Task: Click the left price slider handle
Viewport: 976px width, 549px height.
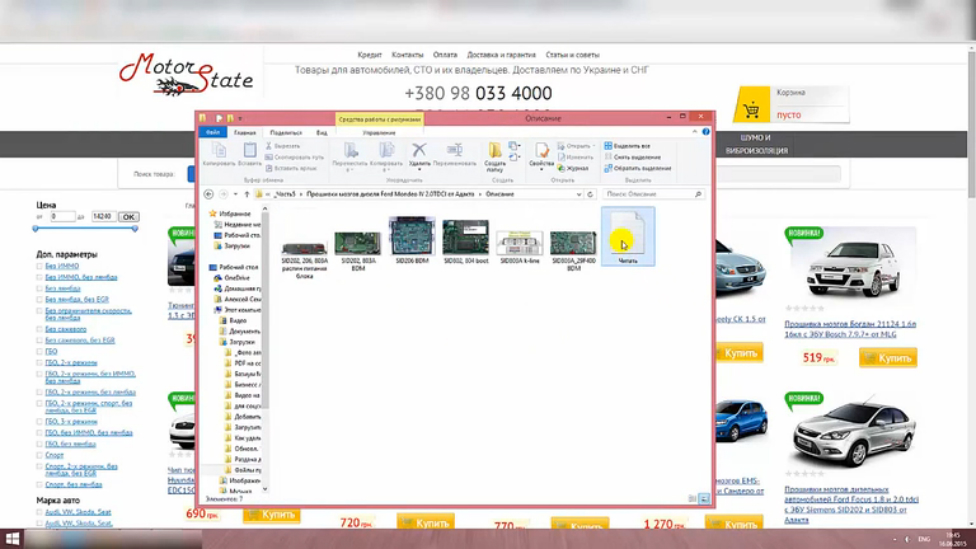Action: click(x=35, y=228)
